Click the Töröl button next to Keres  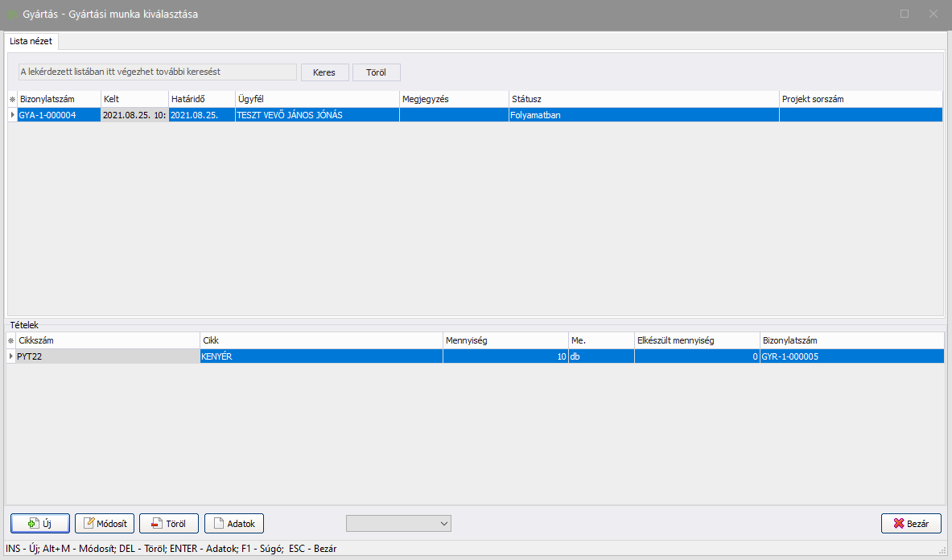[x=377, y=72]
